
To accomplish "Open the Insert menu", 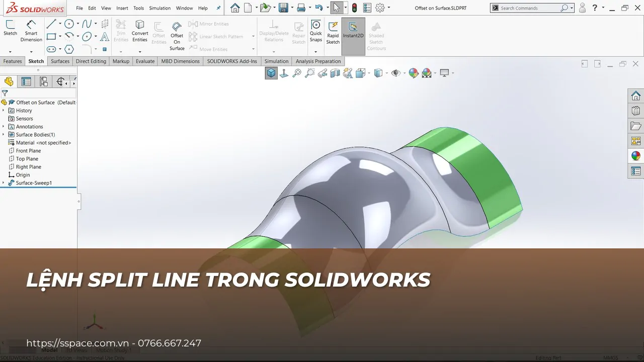I will tap(122, 8).
